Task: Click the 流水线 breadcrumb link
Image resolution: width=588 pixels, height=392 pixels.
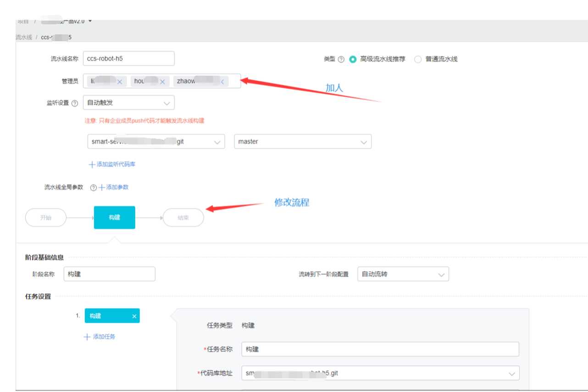Action: pos(24,37)
